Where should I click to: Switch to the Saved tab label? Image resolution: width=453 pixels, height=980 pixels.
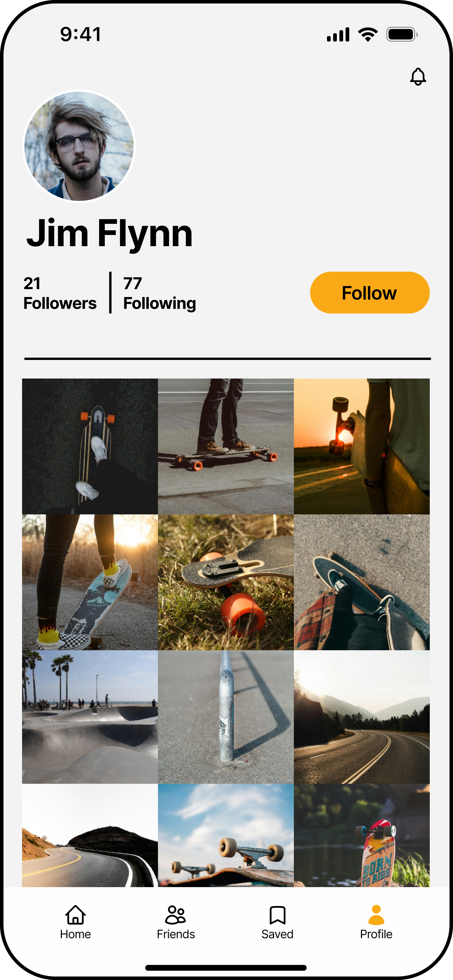(277, 934)
